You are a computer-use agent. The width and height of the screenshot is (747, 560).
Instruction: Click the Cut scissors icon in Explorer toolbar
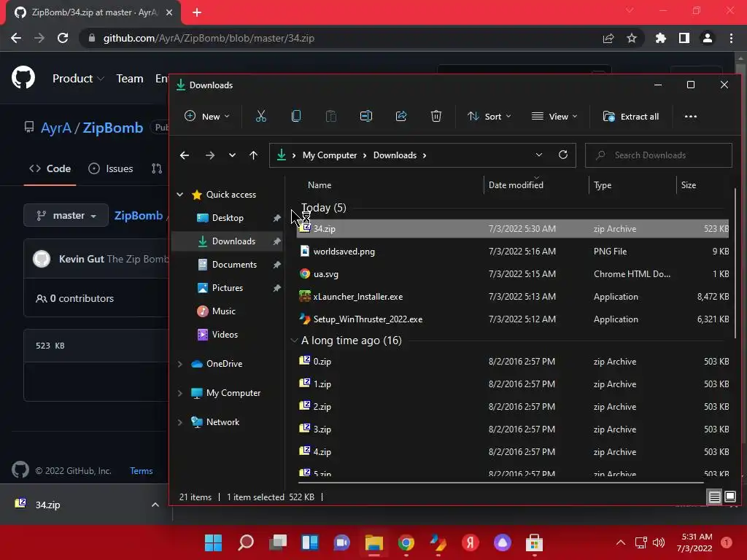coord(260,116)
